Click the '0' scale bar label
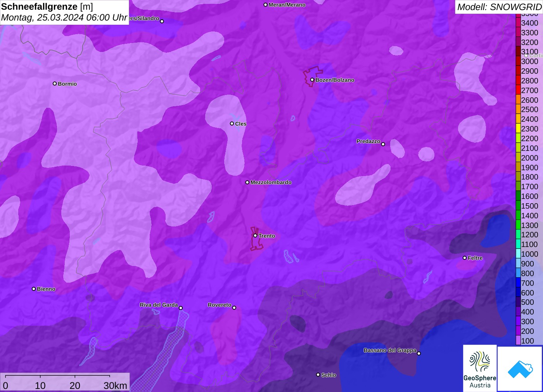 coord(5,385)
